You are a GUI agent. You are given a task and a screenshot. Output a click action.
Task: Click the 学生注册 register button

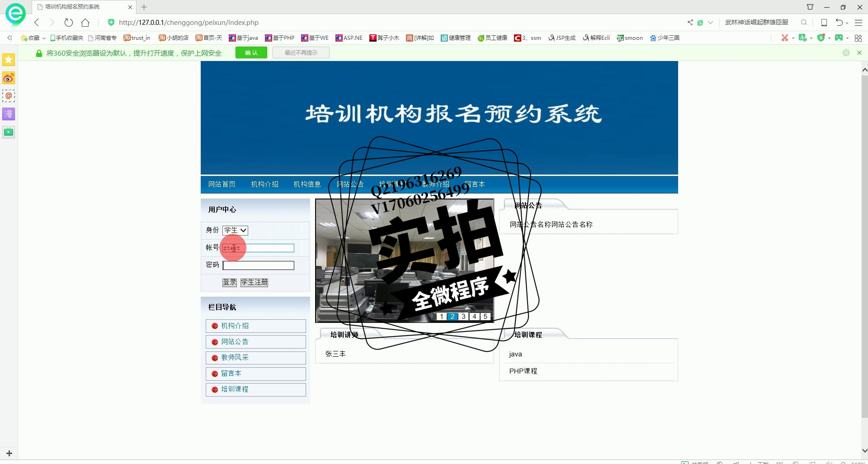point(254,282)
